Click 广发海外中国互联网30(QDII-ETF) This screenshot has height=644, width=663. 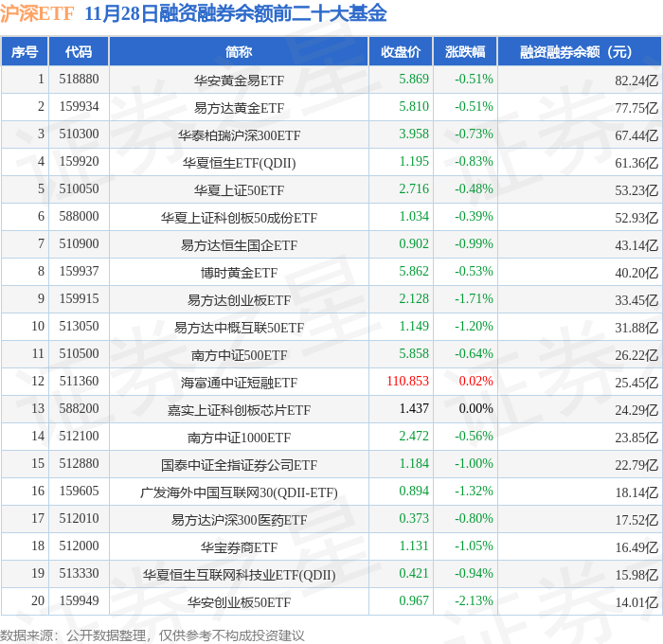click(239, 492)
